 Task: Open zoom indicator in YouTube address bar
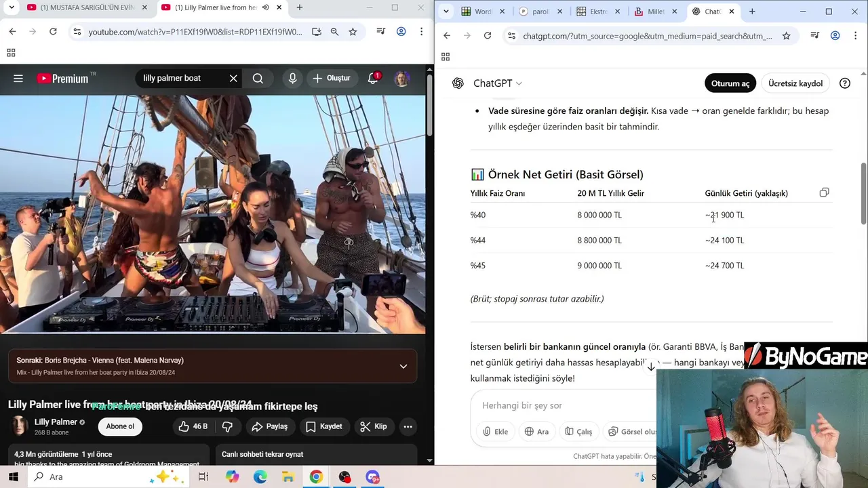tap(334, 32)
